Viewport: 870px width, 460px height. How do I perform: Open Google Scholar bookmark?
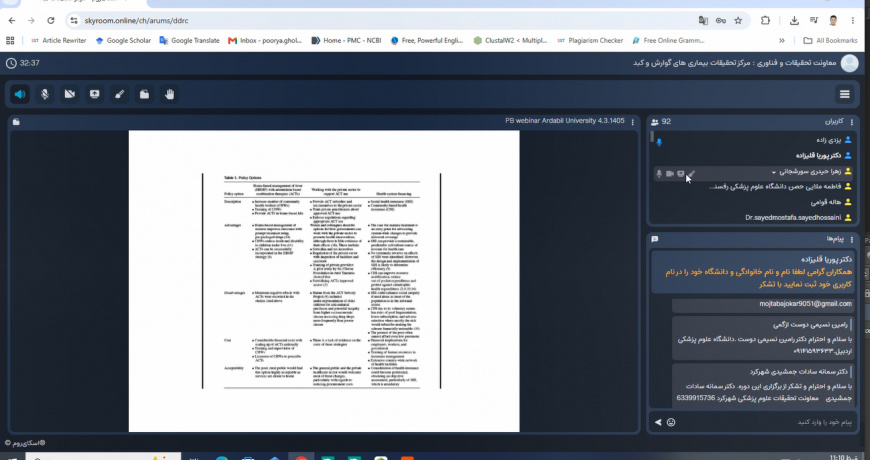123,41
